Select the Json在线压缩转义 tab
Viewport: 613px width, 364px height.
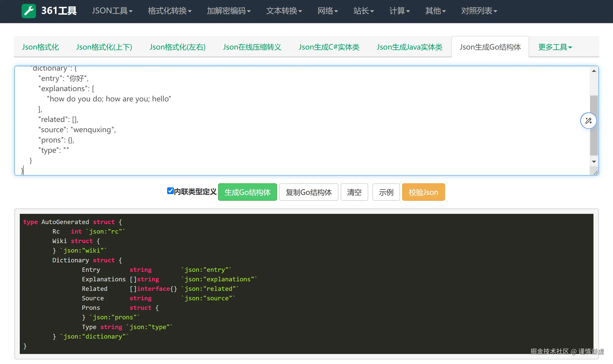(252, 47)
